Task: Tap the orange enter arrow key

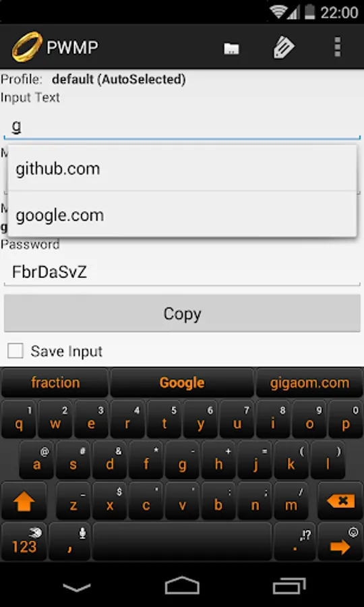Action: tap(340, 542)
